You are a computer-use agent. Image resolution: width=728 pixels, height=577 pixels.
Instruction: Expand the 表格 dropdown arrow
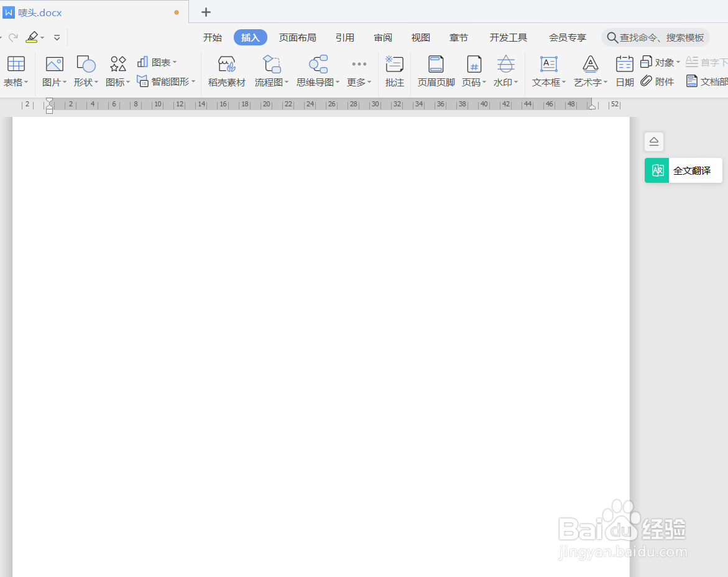pos(27,82)
